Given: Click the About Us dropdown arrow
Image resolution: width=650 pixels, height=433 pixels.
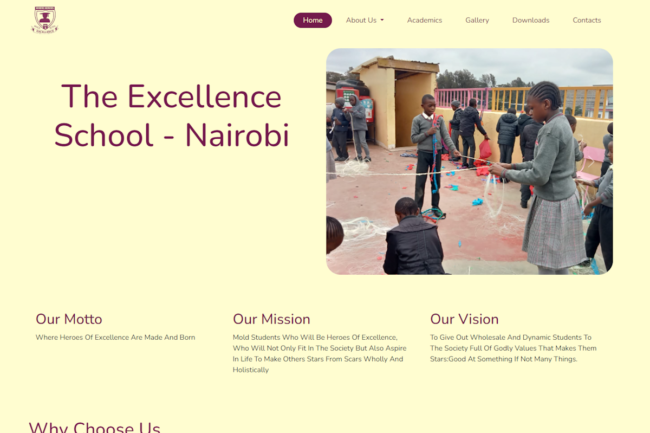Looking at the screenshot, I should click(x=382, y=20).
